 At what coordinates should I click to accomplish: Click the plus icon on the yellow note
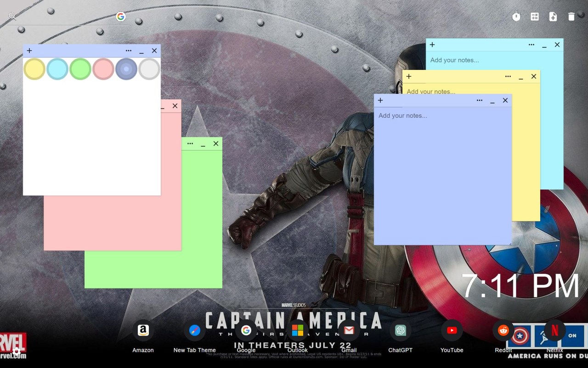pyautogui.click(x=409, y=76)
